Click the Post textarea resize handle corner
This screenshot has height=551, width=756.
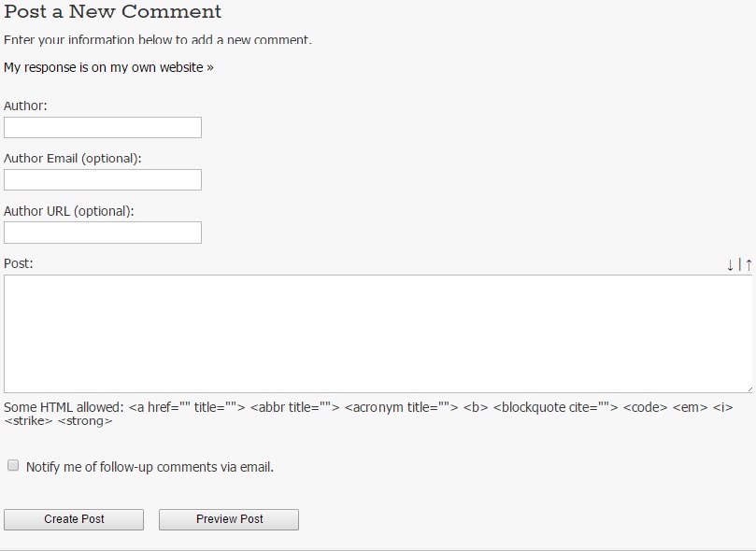[748, 388]
